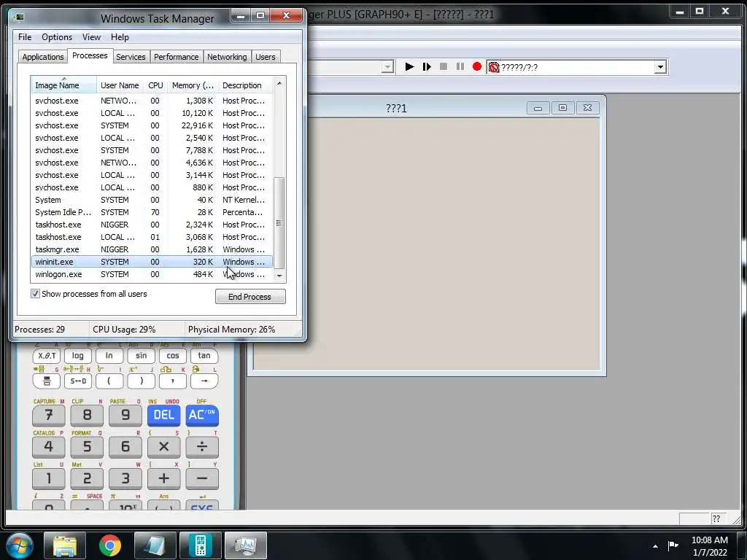Select the System Idle P... process row
This screenshot has width=747, height=560.
(152, 212)
